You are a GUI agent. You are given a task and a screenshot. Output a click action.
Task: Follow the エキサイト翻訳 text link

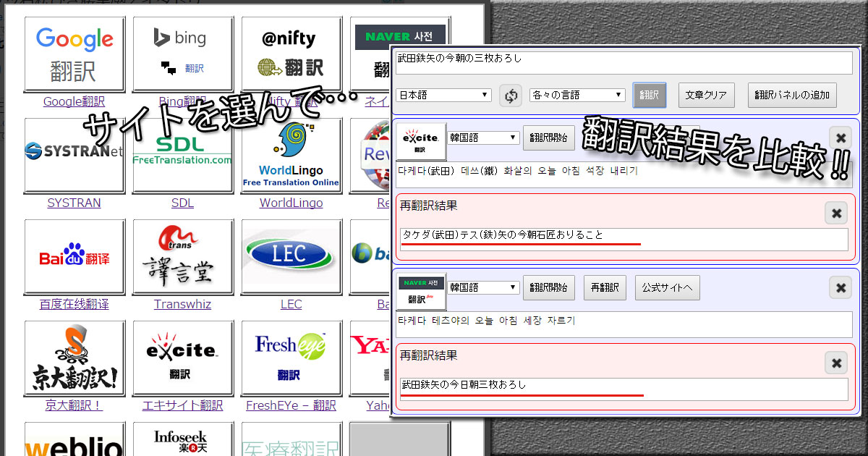coord(182,406)
